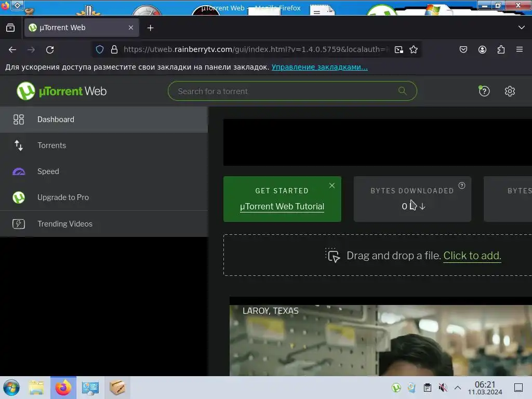Click the Bytes Downloaded card
Image resolution: width=532 pixels, height=399 pixels.
[x=412, y=199]
